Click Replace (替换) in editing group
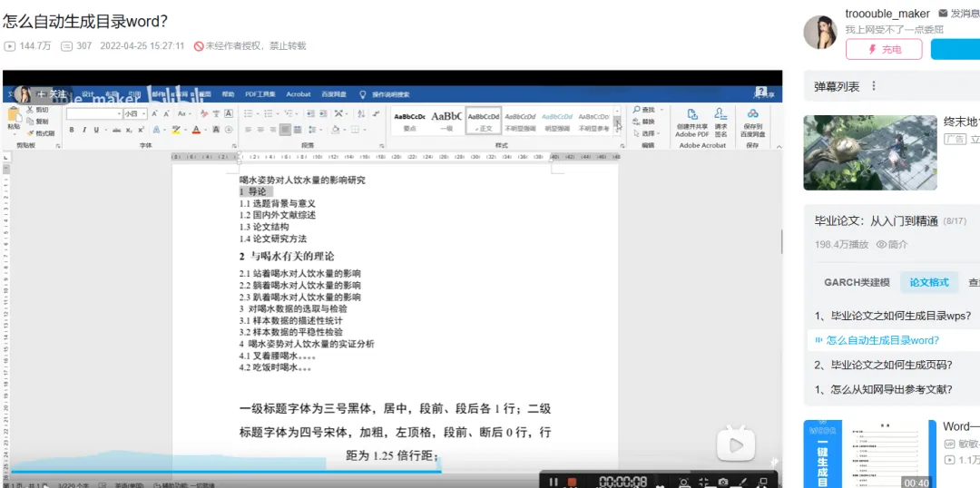 (x=643, y=122)
